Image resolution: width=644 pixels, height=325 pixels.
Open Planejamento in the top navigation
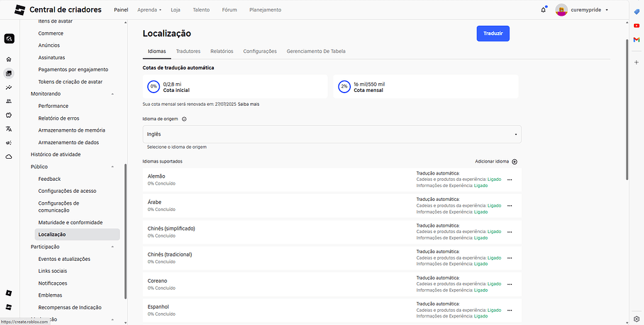click(x=265, y=10)
